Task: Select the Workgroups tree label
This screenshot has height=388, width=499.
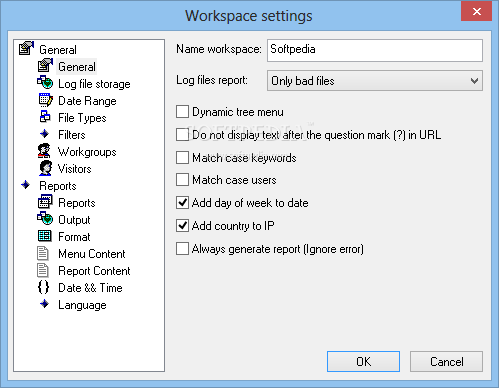Action: (x=87, y=152)
